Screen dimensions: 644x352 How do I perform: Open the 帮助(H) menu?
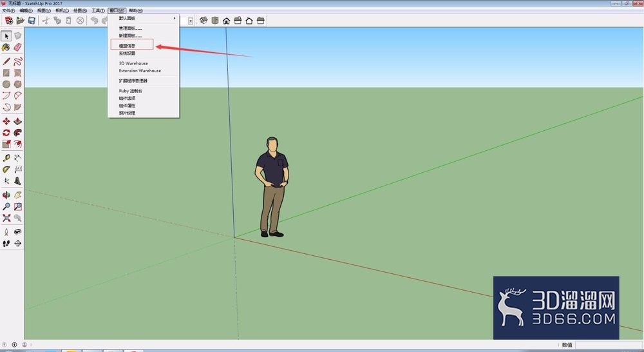[x=135, y=11]
